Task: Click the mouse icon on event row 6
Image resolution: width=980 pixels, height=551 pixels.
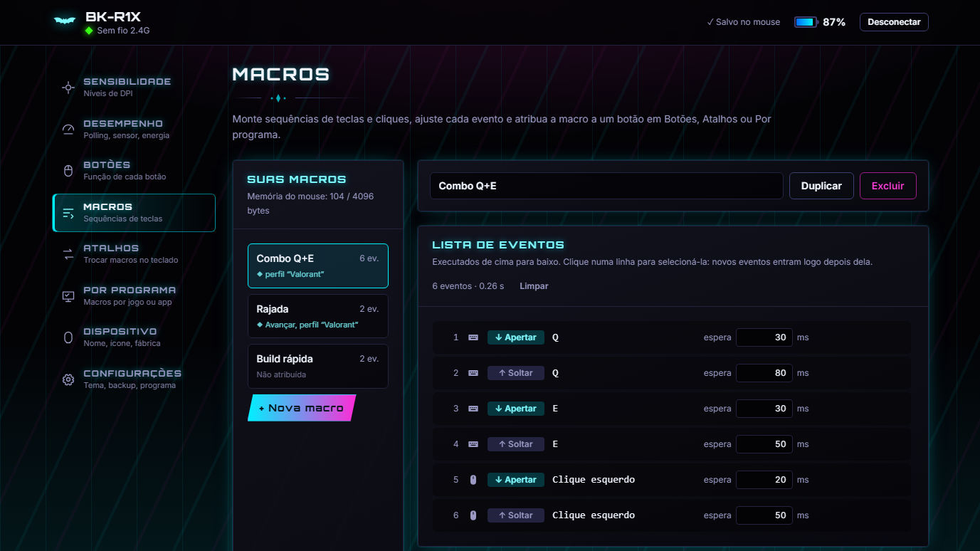Action: coord(473,515)
